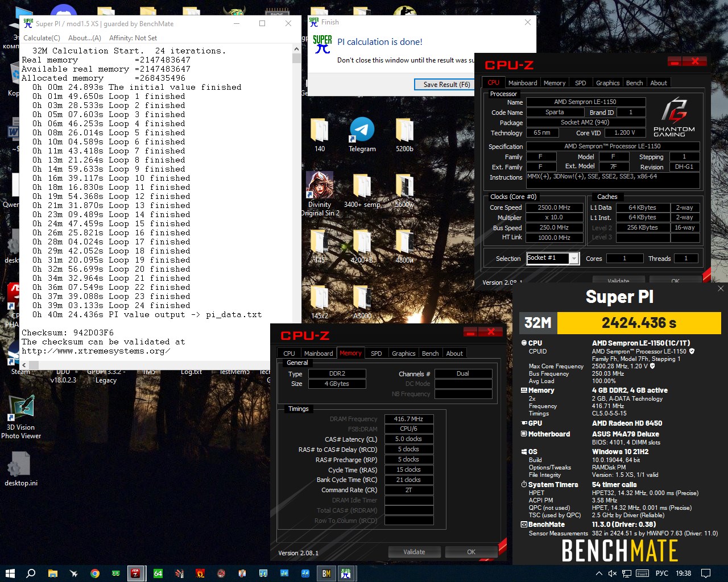Open Bench tab in upper CPU-Z window

point(634,82)
